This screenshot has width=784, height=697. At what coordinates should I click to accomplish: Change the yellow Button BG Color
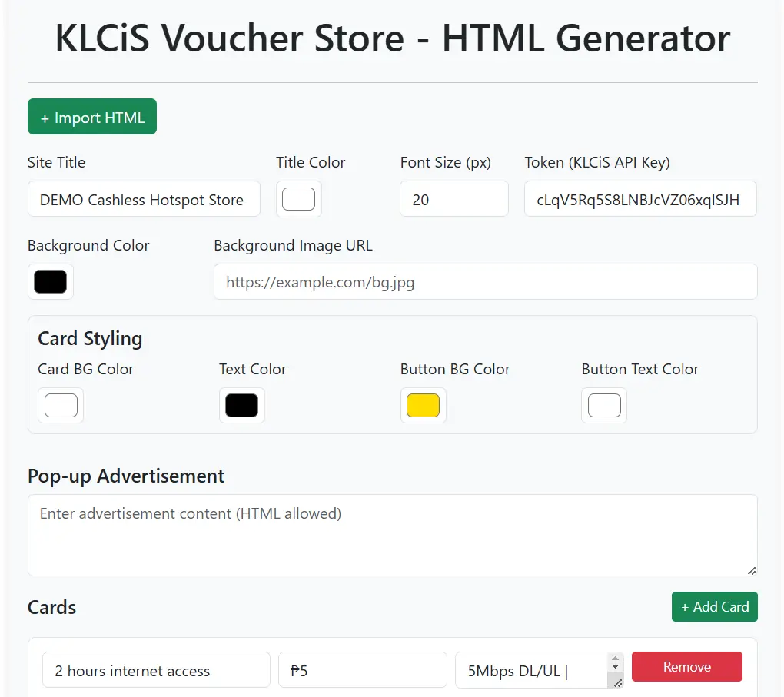click(423, 406)
